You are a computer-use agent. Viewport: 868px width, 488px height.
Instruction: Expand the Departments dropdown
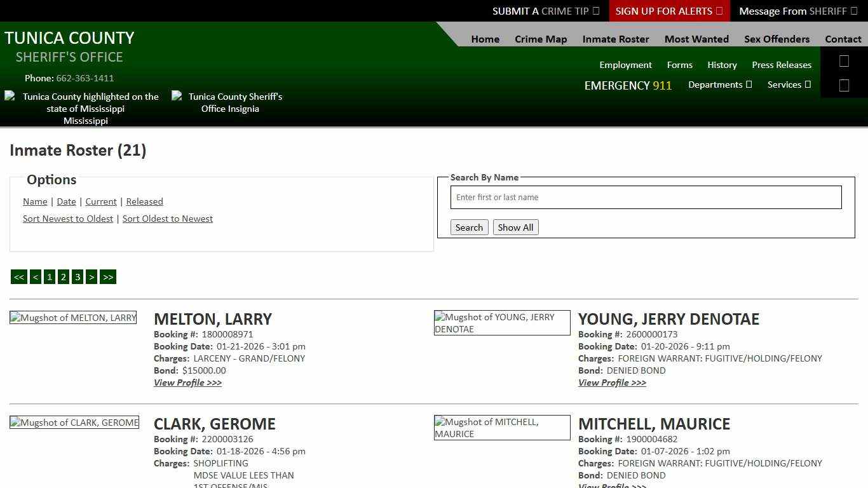[720, 85]
